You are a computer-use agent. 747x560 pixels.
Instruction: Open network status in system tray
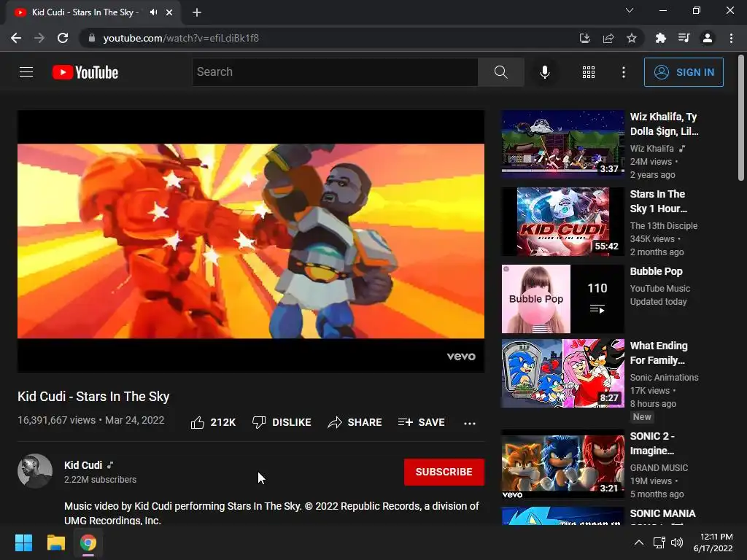pyautogui.click(x=659, y=542)
